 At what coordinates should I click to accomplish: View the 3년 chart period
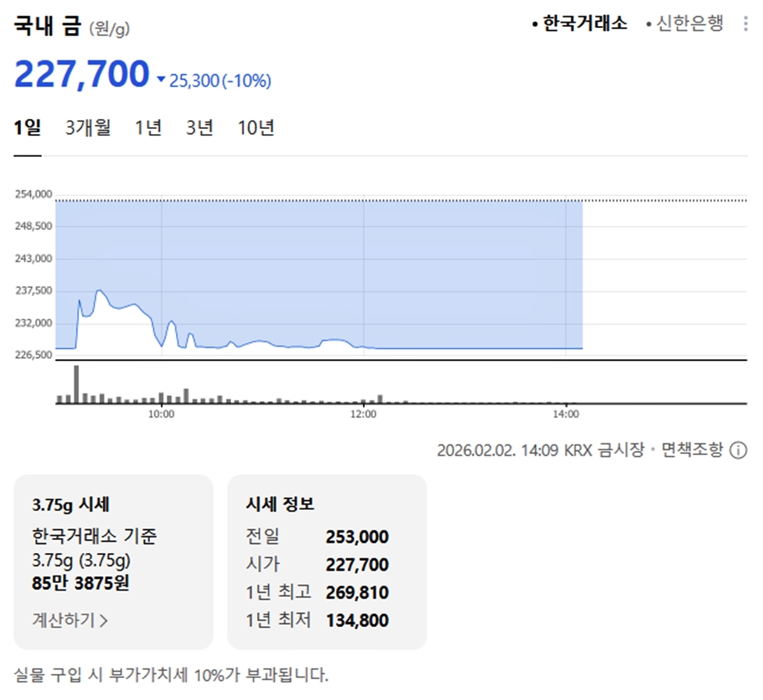click(x=199, y=128)
